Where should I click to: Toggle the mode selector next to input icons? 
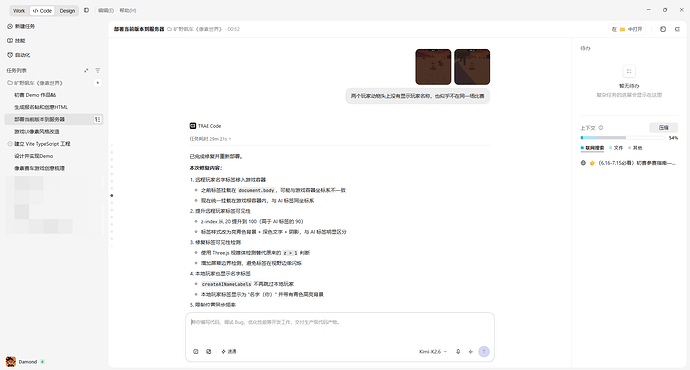pyautogui.click(x=229, y=352)
